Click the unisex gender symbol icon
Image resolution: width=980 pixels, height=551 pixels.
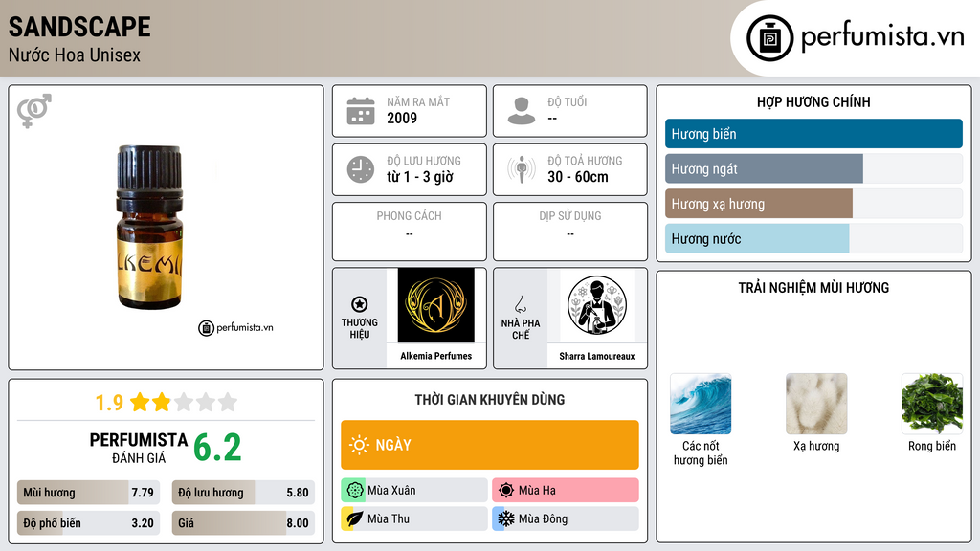34,111
